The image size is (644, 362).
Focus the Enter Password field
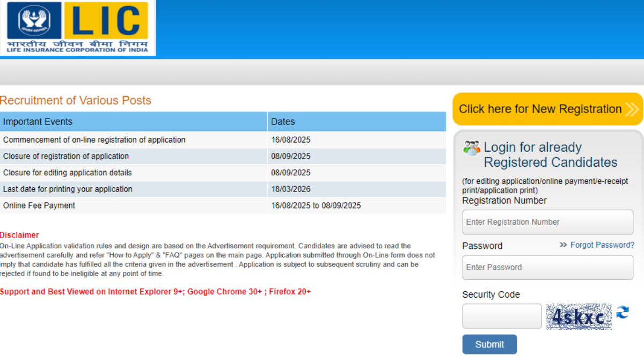(547, 267)
